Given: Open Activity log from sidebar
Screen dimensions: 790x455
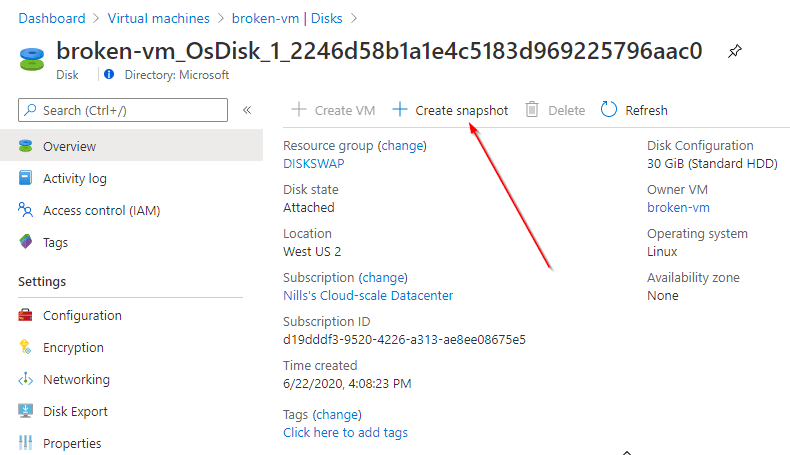Looking at the screenshot, I should pyautogui.click(x=74, y=178).
